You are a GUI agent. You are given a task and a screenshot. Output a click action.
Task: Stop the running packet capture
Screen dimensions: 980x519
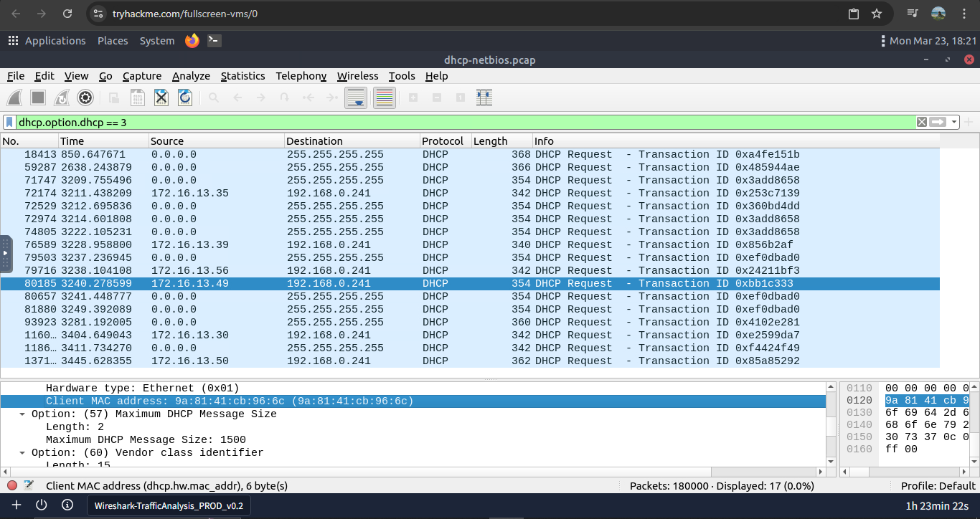pyautogui.click(x=39, y=97)
